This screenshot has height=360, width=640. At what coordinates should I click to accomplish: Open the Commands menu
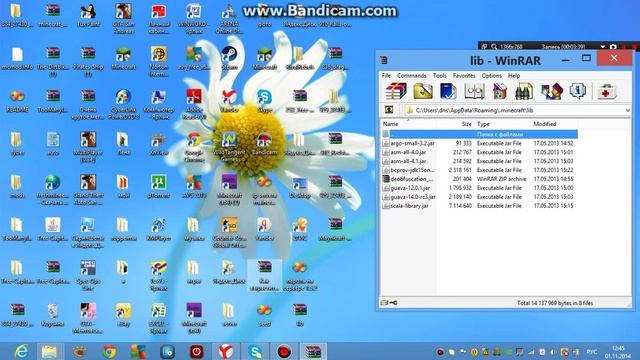[411, 76]
